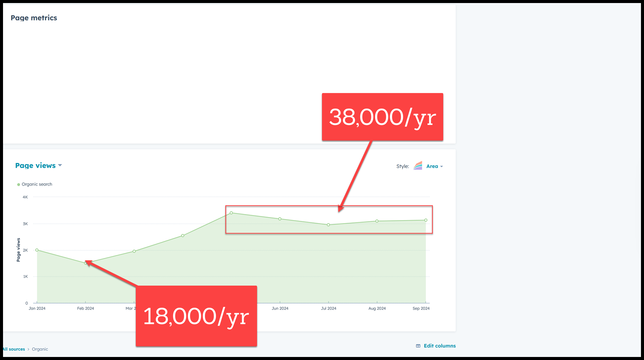Image resolution: width=644 pixels, height=360 pixels.
Task: Click the Aug 2024 data point
Action: coord(377,221)
